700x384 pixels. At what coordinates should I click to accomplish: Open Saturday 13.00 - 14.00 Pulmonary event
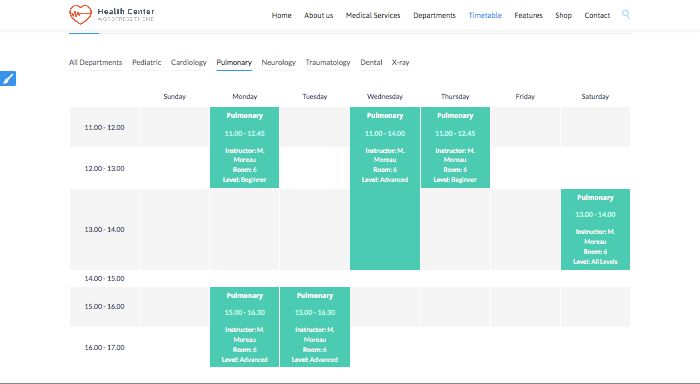click(595, 230)
